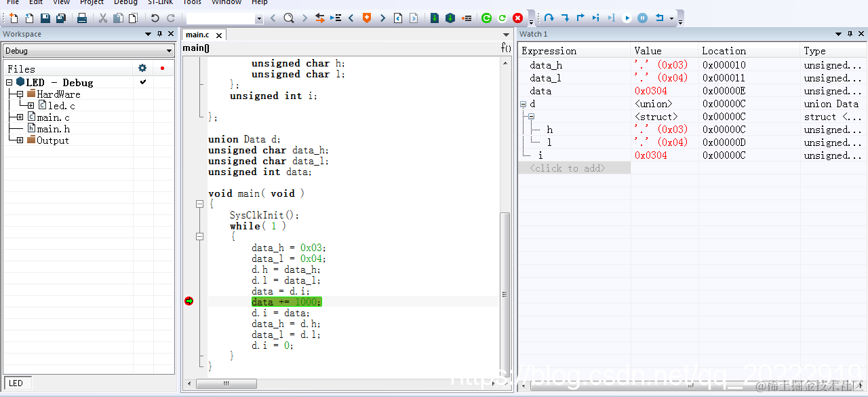Click the Step Out icon

click(x=580, y=18)
